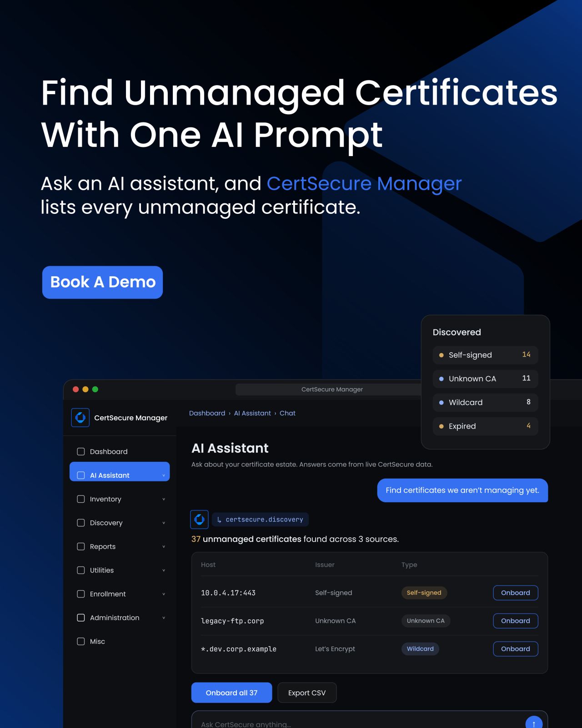Expand the Administration menu chevron
This screenshot has width=582, height=728.
tap(164, 617)
